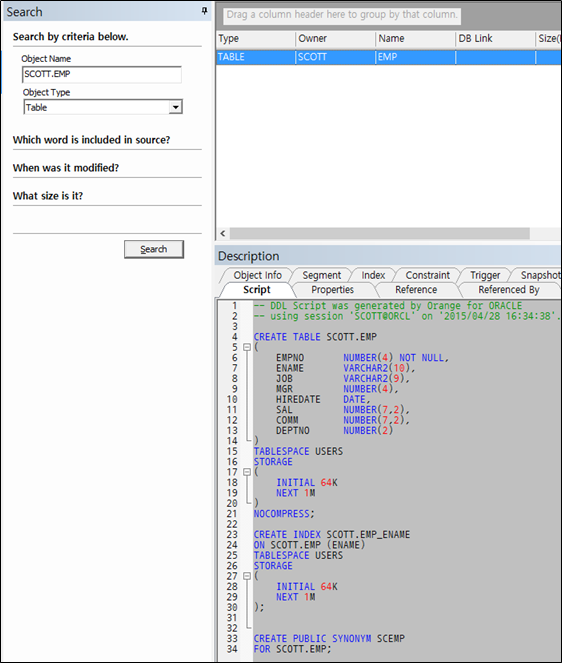Switch to the Index tab
Screen dimensions: 562x663
(373, 275)
